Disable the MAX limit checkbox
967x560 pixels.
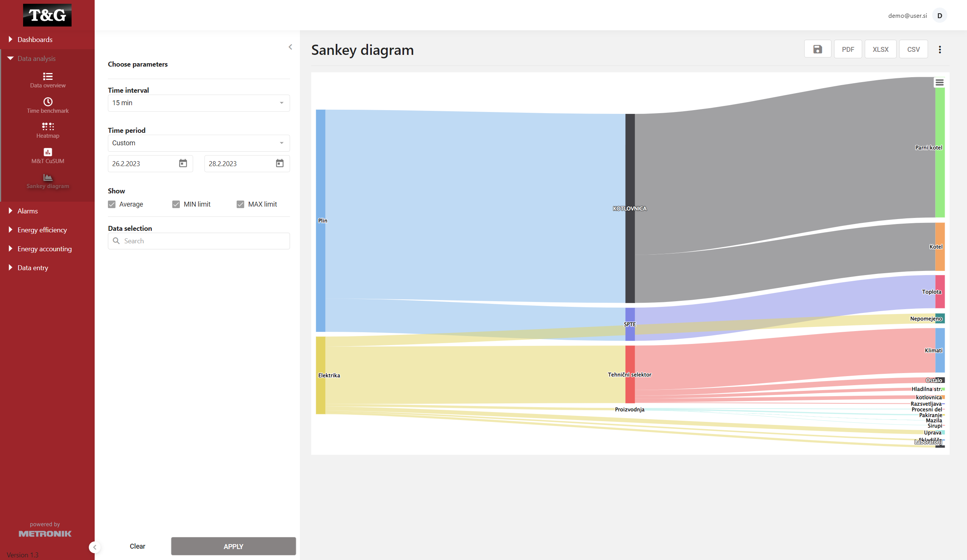click(239, 204)
